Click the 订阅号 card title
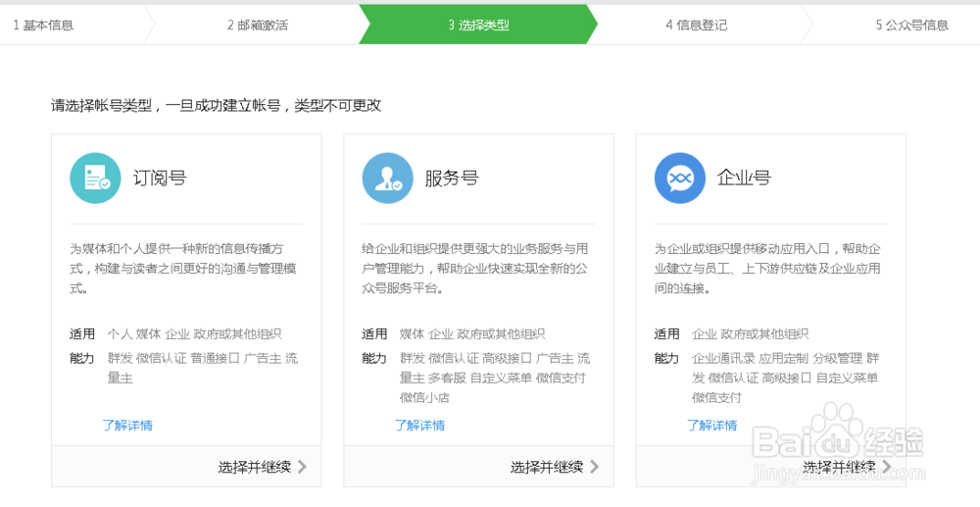The image size is (980, 507). tap(160, 178)
